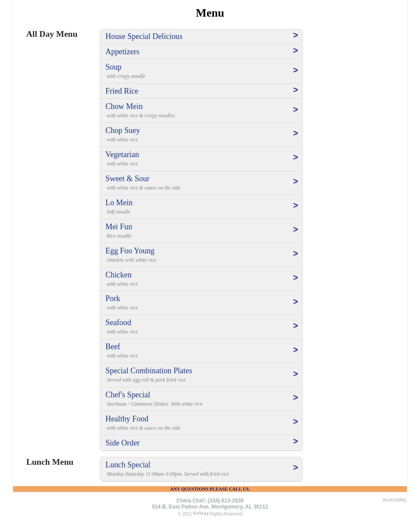Expand the House Special Delicious arrow
420x526 pixels.
coord(295,35)
